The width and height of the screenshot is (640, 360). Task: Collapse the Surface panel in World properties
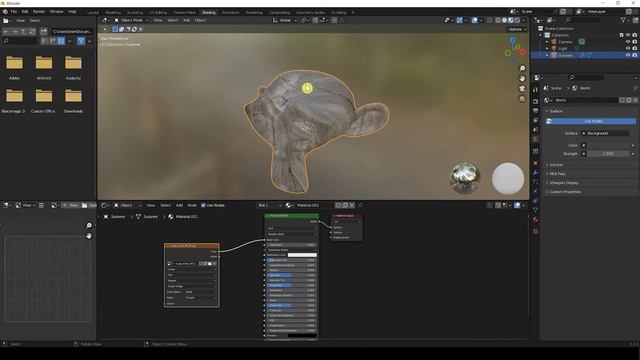pyautogui.click(x=556, y=111)
